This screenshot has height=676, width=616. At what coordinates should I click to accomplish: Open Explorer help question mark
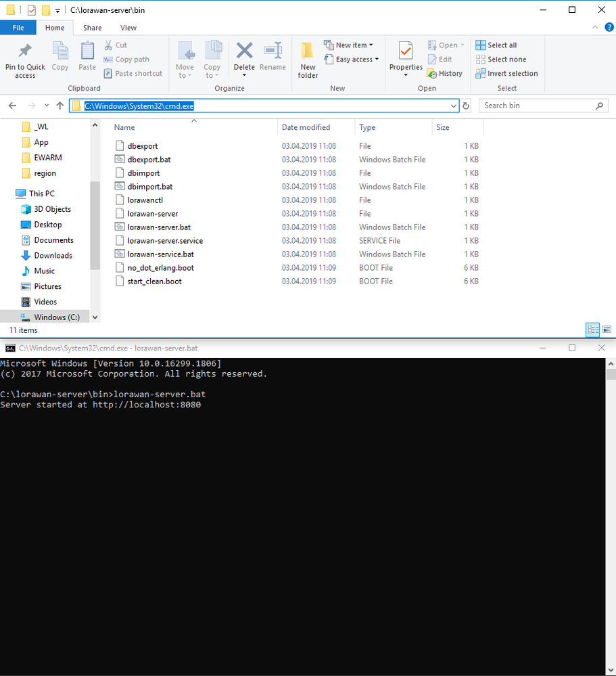point(609,27)
